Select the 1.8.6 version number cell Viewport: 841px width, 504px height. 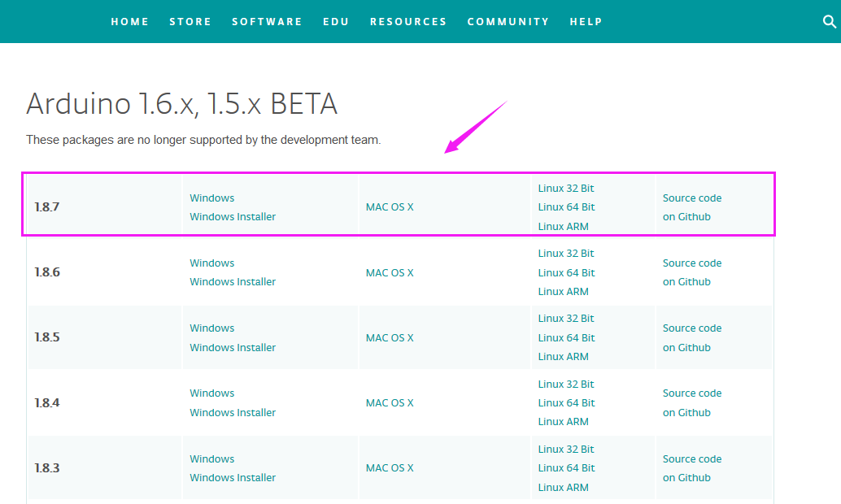click(x=47, y=272)
